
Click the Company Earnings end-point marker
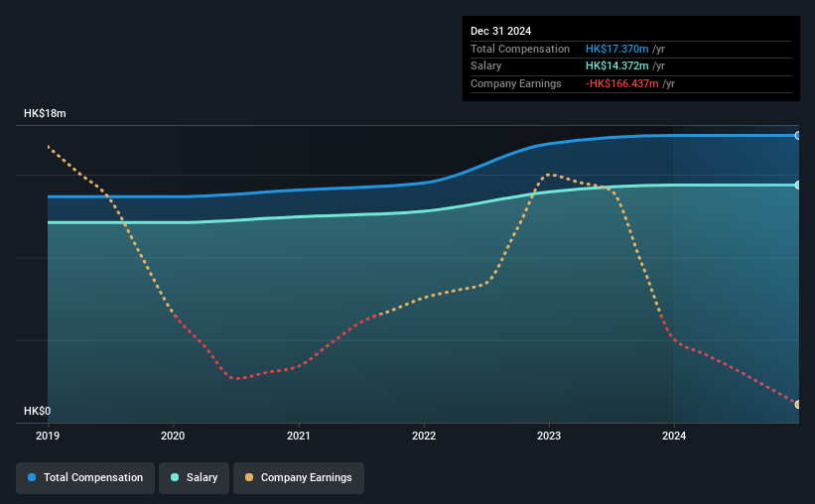(x=798, y=404)
